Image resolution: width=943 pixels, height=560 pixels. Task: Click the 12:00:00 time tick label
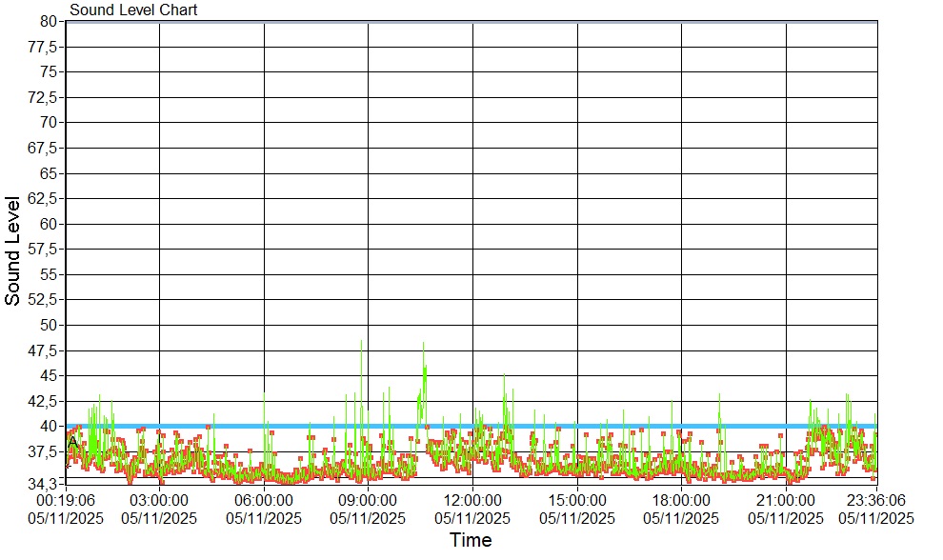[472, 500]
